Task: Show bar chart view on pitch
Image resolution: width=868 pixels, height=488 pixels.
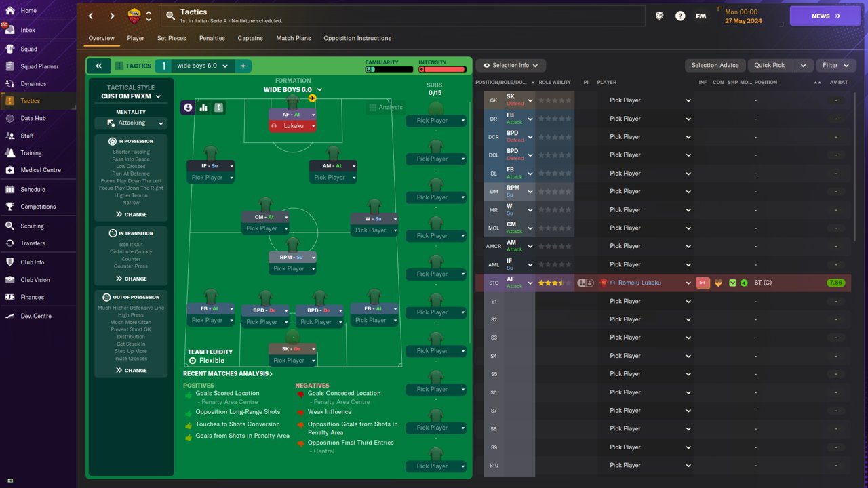Action: (203, 108)
